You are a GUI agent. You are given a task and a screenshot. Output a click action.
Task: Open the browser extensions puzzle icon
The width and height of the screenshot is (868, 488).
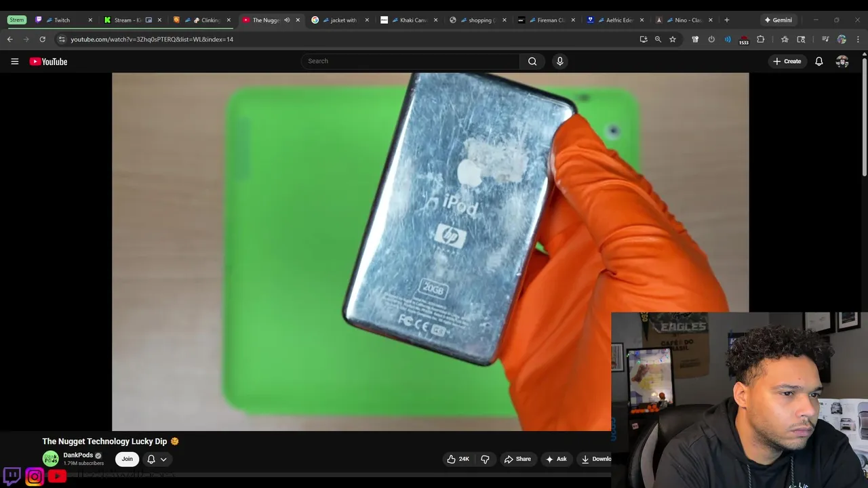pos(760,39)
